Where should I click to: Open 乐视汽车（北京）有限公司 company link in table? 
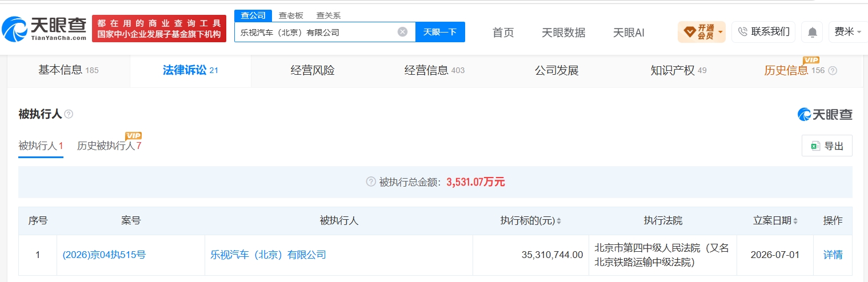(268, 255)
